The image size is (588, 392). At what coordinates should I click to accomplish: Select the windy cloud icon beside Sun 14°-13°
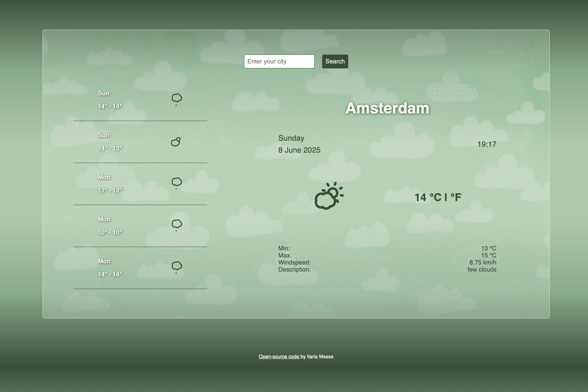point(176,141)
